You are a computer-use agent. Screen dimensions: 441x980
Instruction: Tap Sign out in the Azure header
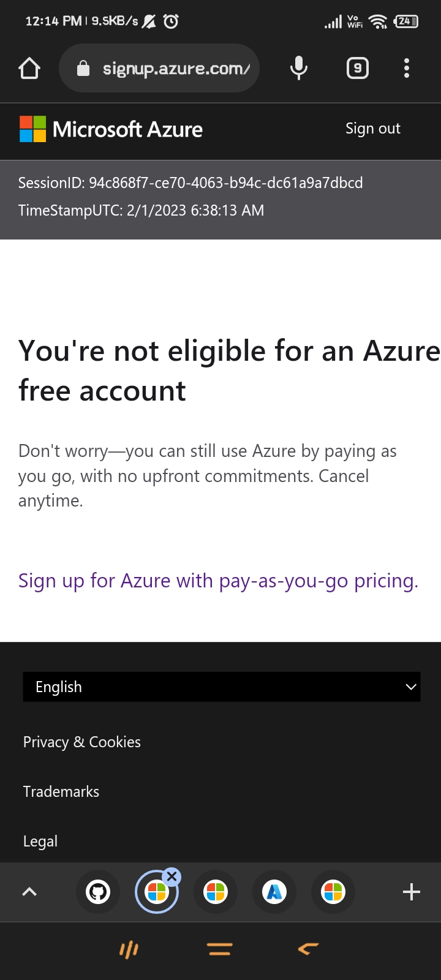tap(372, 129)
